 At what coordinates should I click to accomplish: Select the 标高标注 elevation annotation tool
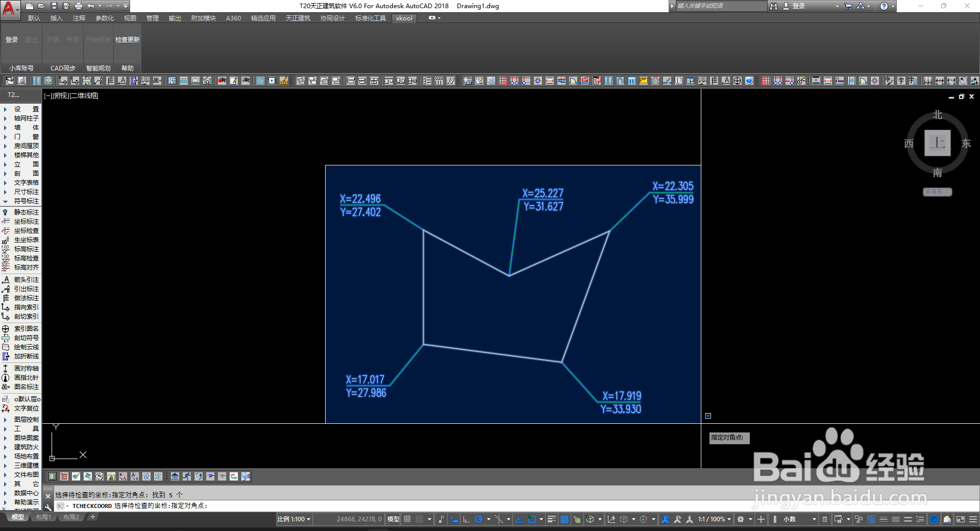coord(20,249)
